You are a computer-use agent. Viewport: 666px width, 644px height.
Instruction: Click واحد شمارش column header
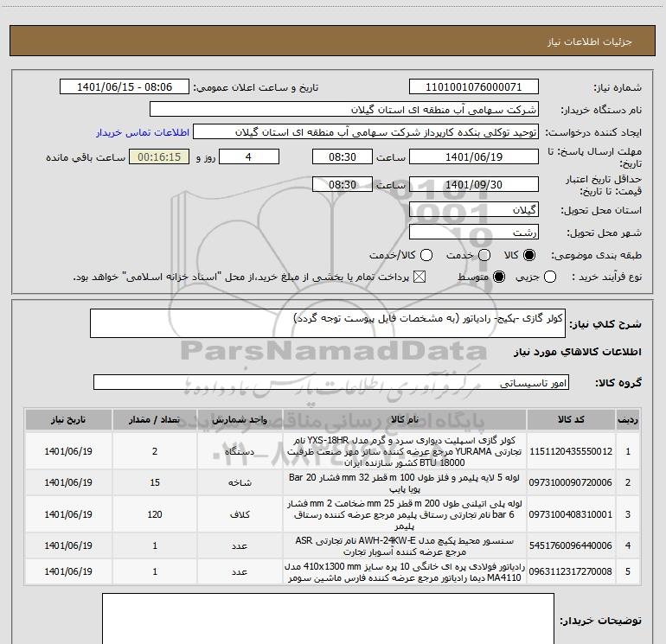[x=240, y=419]
